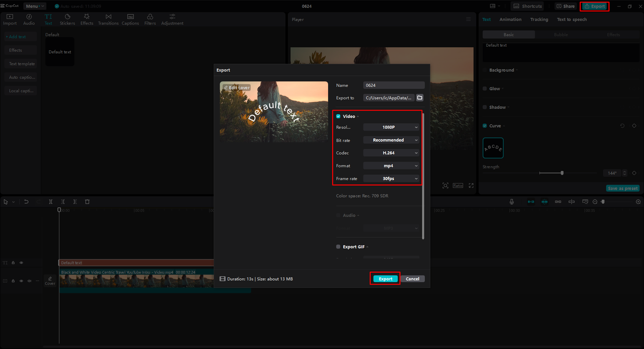Toggle the Audio export checkbox
This screenshot has height=349, width=644.
pyautogui.click(x=338, y=215)
